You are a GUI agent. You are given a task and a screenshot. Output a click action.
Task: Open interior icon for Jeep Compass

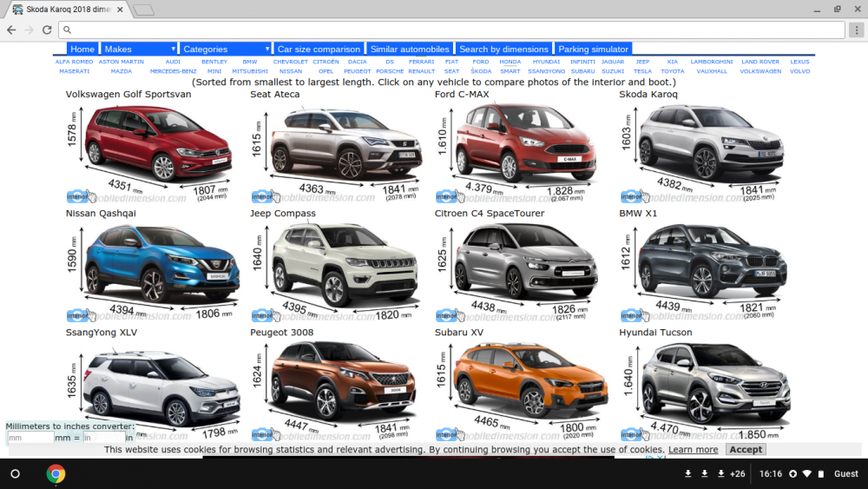(265, 315)
